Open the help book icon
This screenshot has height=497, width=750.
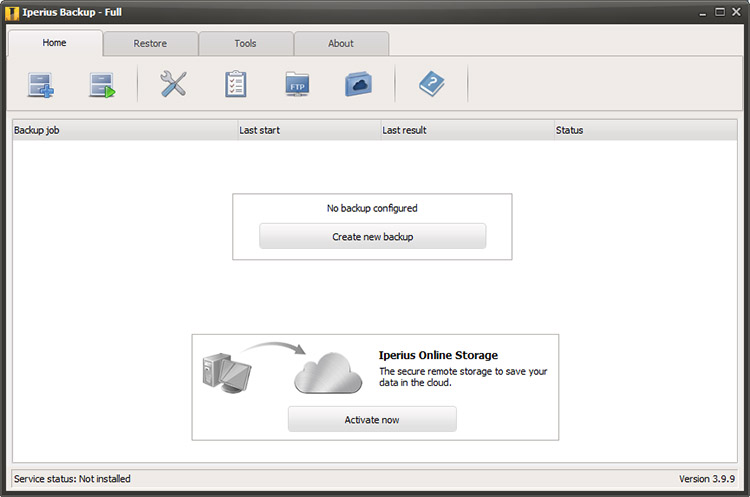click(431, 84)
